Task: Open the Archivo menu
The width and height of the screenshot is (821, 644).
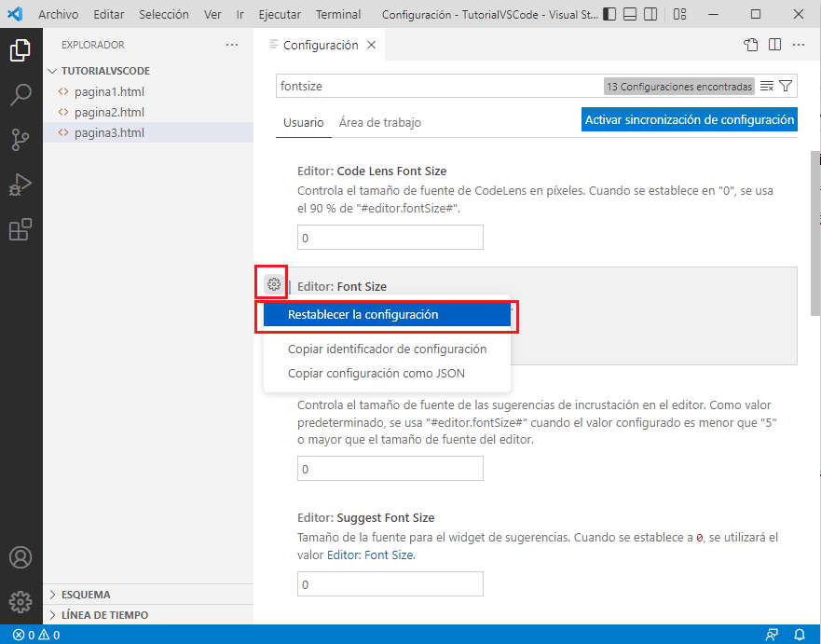Action: 58,14
